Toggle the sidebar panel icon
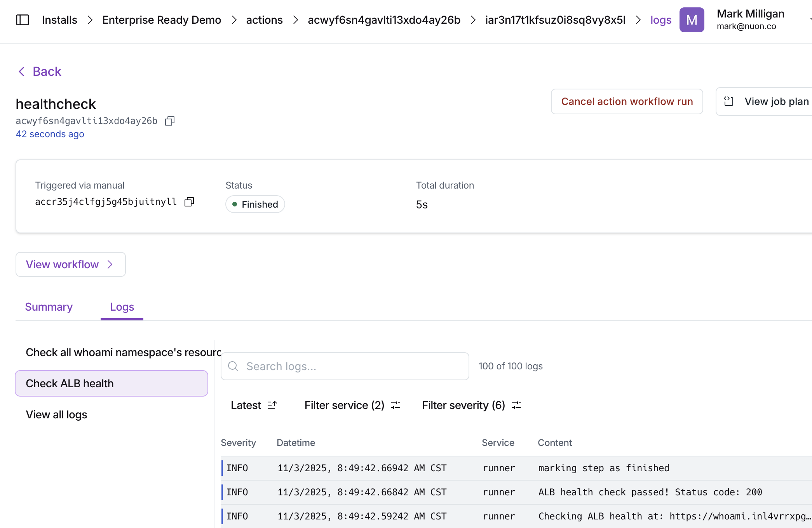The height and width of the screenshot is (528, 812). (23, 20)
